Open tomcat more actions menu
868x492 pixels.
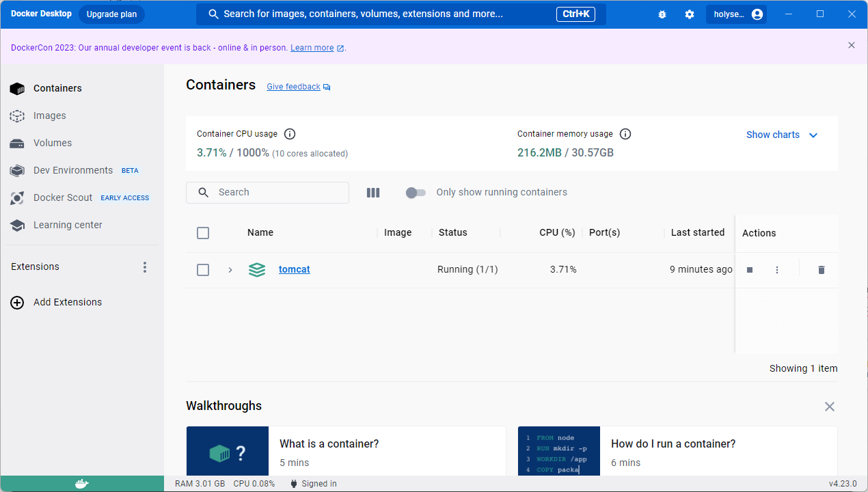[x=777, y=270]
